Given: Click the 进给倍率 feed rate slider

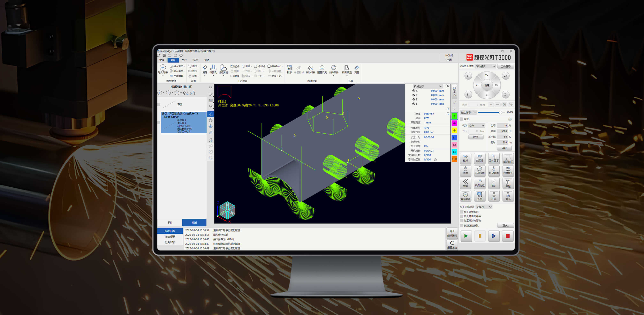Looking at the screenshot, I should pyautogui.click(x=492, y=113).
